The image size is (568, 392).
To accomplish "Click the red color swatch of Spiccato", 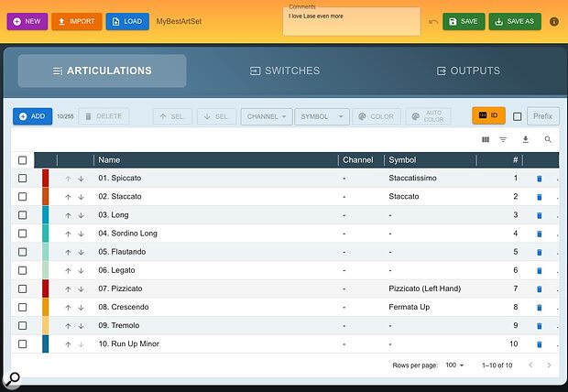I will tap(46, 179).
